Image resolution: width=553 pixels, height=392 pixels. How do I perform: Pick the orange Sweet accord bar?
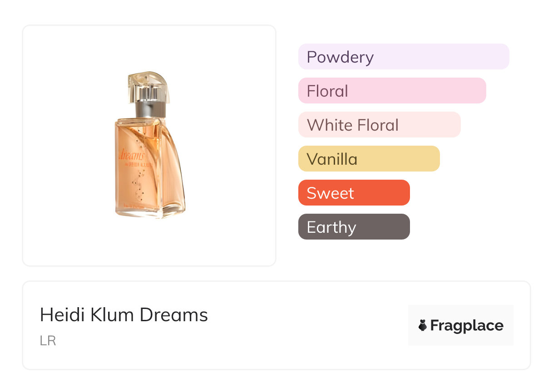(x=354, y=193)
